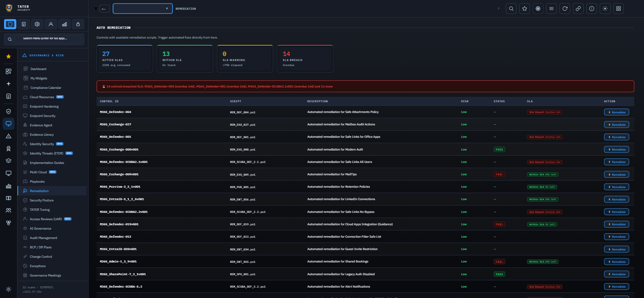Click the small question mark help icon

point(498,9)
